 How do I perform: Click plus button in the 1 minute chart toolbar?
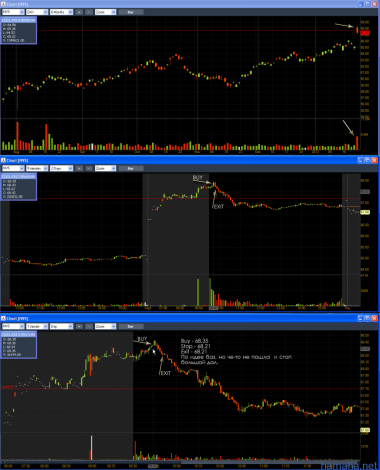79,326
